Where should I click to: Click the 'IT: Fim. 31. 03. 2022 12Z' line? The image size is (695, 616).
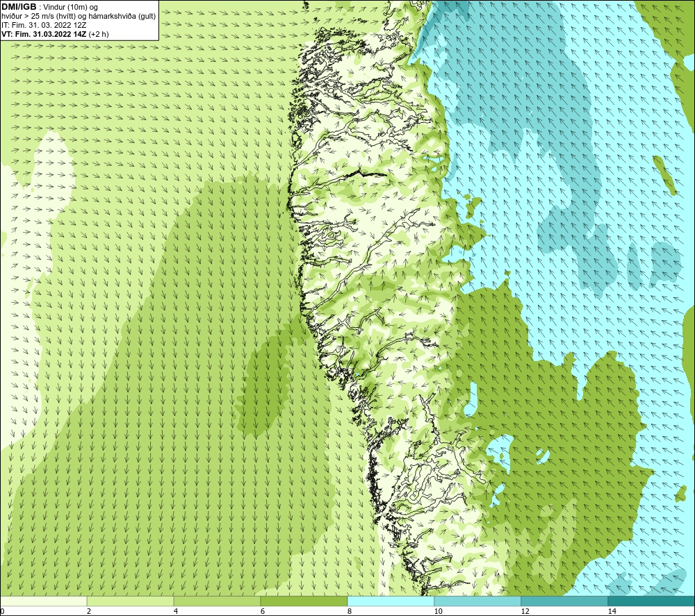coord(44,25)
